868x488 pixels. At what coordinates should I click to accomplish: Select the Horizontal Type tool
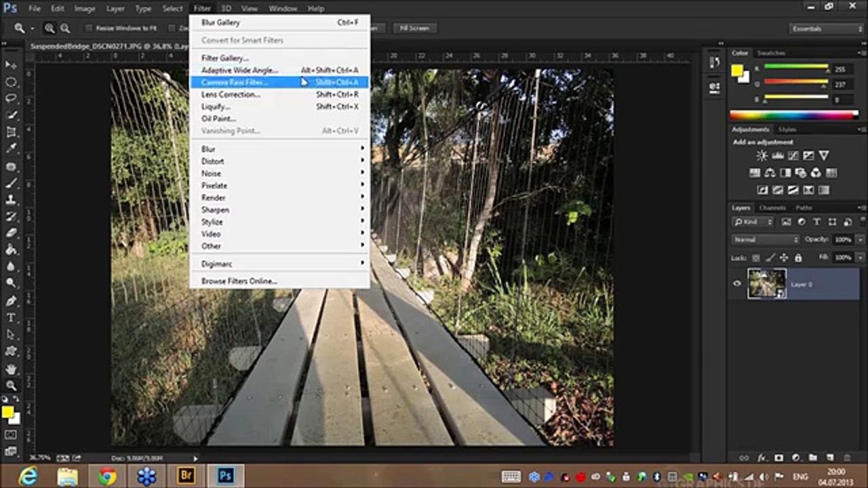point(11,318)
